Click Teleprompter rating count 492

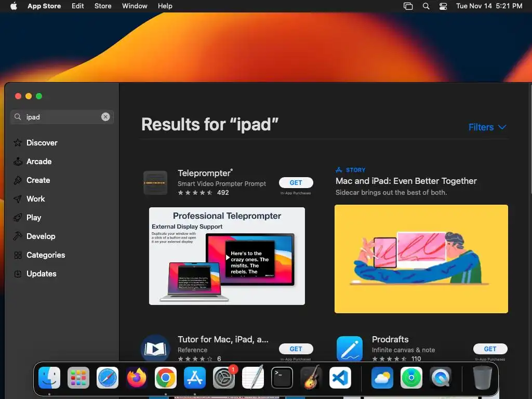click(223, 192)
